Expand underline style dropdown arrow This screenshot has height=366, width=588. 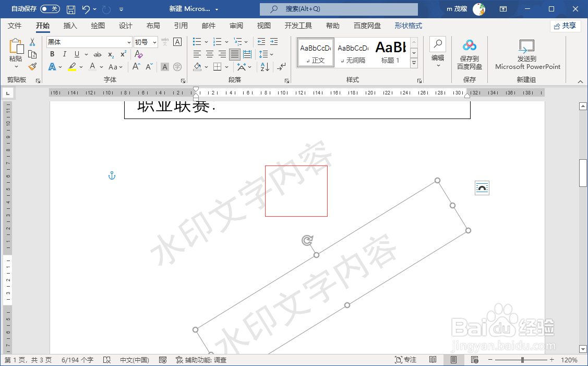86,54
